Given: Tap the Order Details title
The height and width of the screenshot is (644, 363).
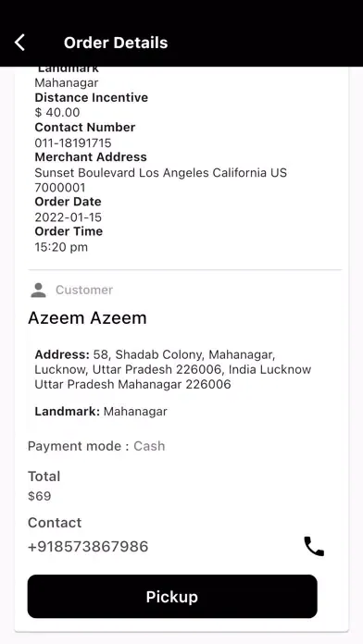Looking at the screenshot, I should pyautogui.click(x=116, y=43).
